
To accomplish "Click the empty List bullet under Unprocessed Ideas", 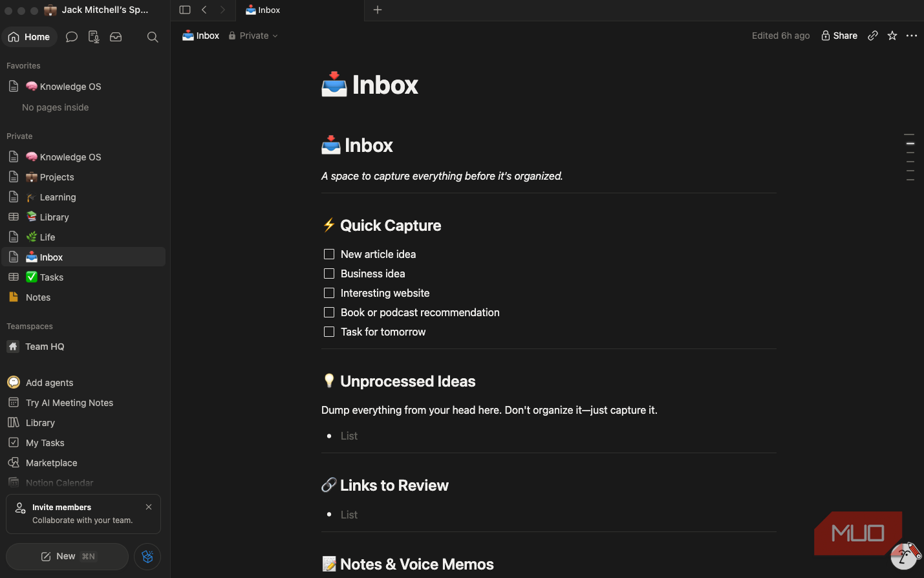I will [349, 436].
